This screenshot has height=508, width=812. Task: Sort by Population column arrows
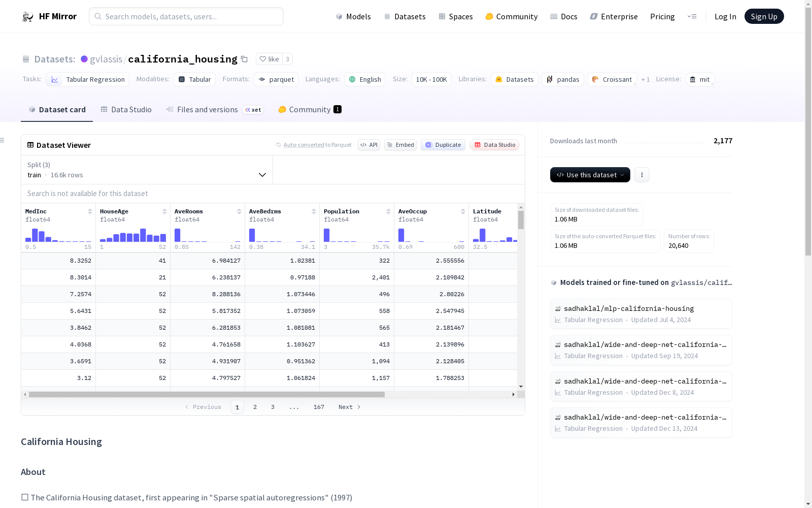[x=388, y=211]
